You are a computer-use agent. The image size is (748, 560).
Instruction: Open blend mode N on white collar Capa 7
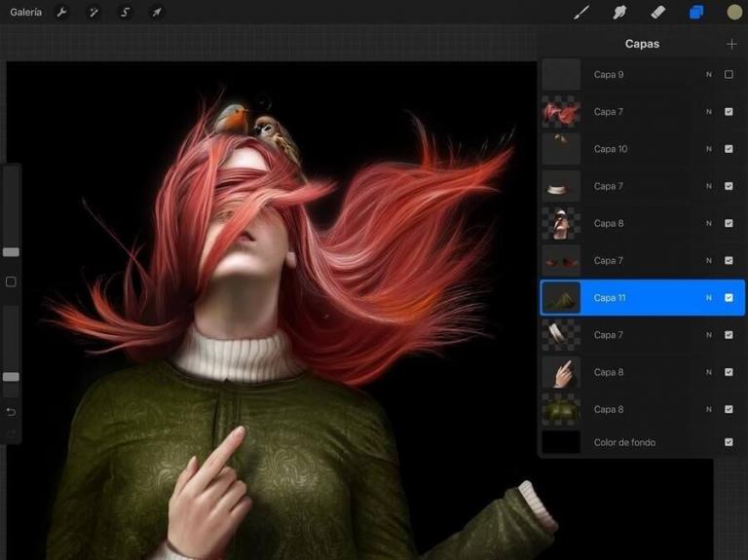point(709,186)
